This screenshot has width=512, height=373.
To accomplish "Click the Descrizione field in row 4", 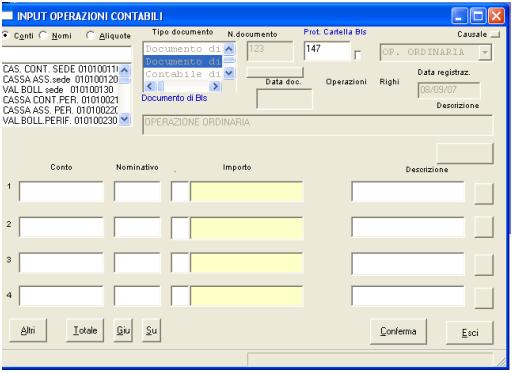I will point(408,296).
